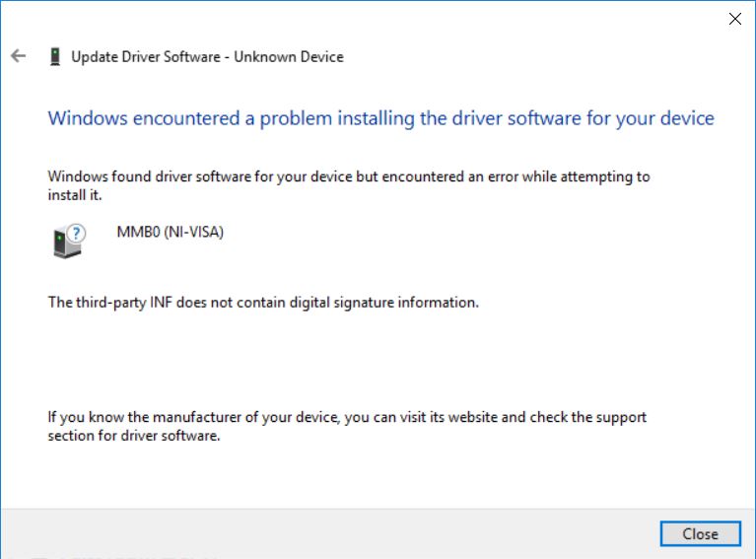The width and height of the screenshot is (756, 559).
Task: Click the "section for driver software." line
Action: [x=133, y=435]
